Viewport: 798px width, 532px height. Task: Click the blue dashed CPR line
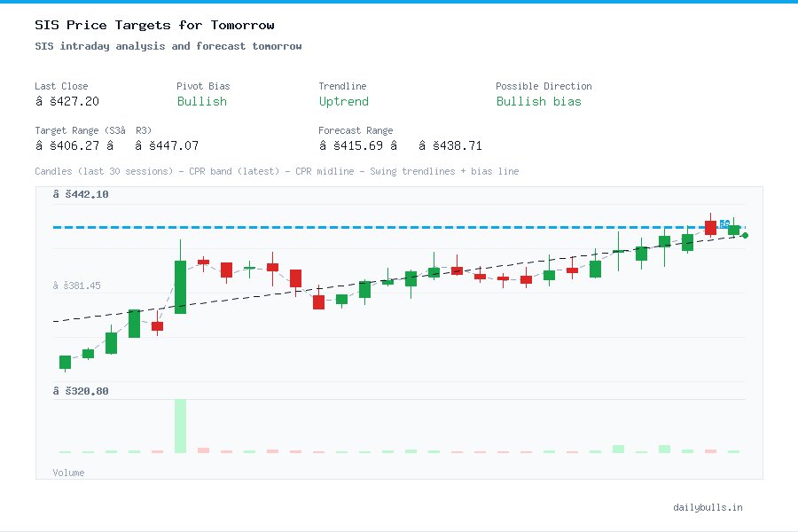(399, 227)
